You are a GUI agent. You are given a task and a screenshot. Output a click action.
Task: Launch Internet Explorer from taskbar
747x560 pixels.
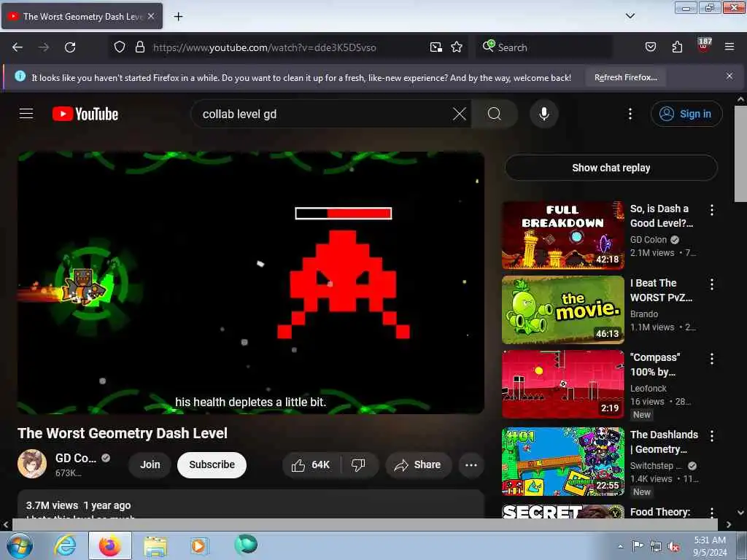point(64,545)
